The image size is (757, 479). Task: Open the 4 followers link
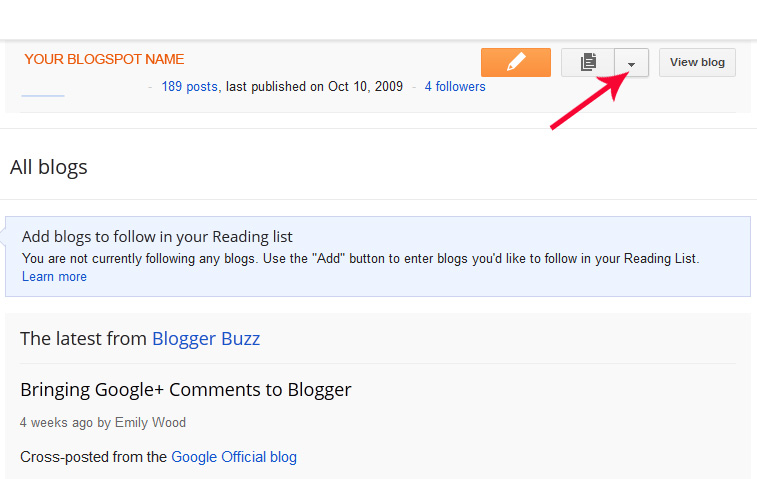click(x=455, y=87)
